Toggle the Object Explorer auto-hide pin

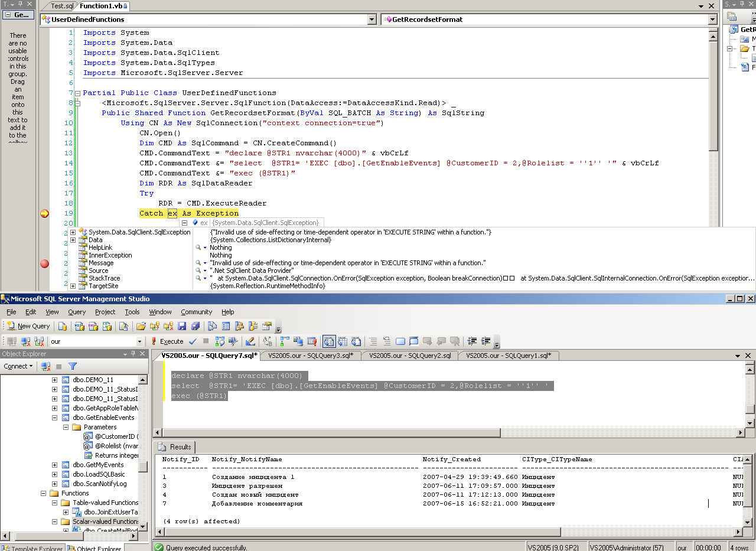click(x=134, y=354)
